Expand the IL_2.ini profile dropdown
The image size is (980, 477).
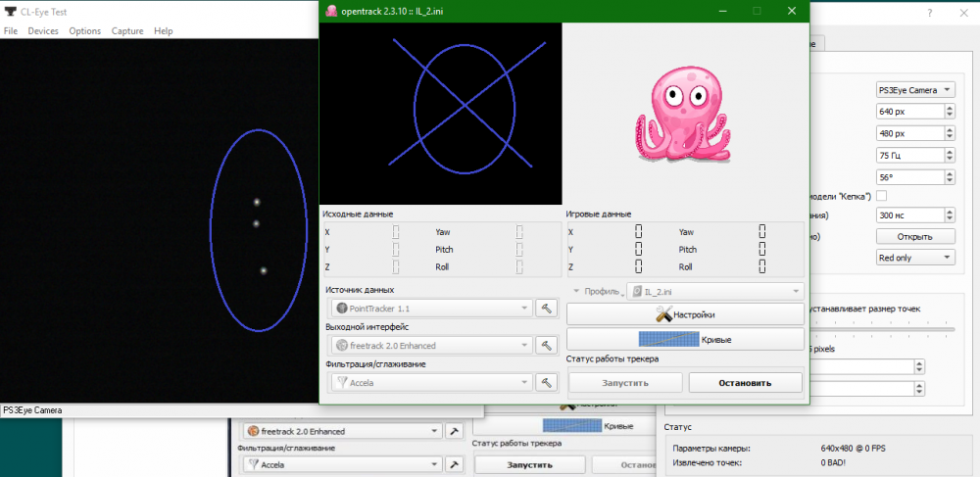[x=715, y=292]
